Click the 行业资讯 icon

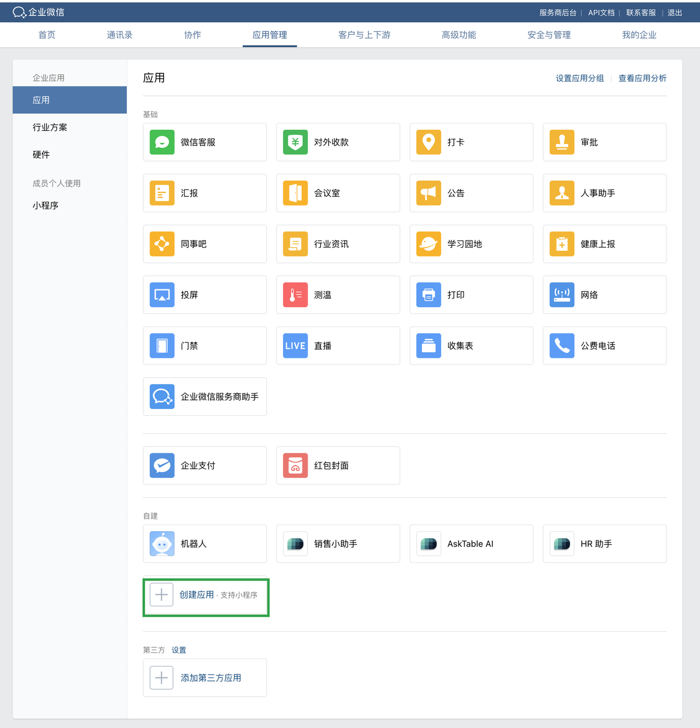coord(295,244)
